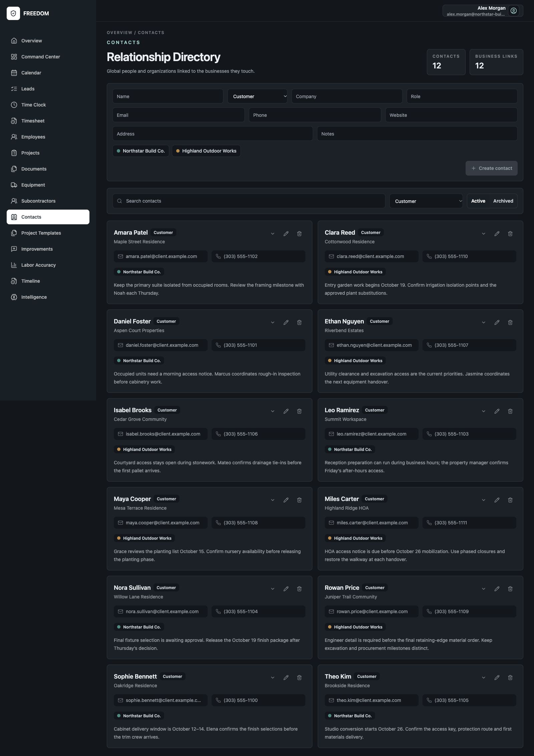Screen dimensions: 534x756
Task: Open the Customer filter dropdown beside search
Action: [x=426, y=201]
